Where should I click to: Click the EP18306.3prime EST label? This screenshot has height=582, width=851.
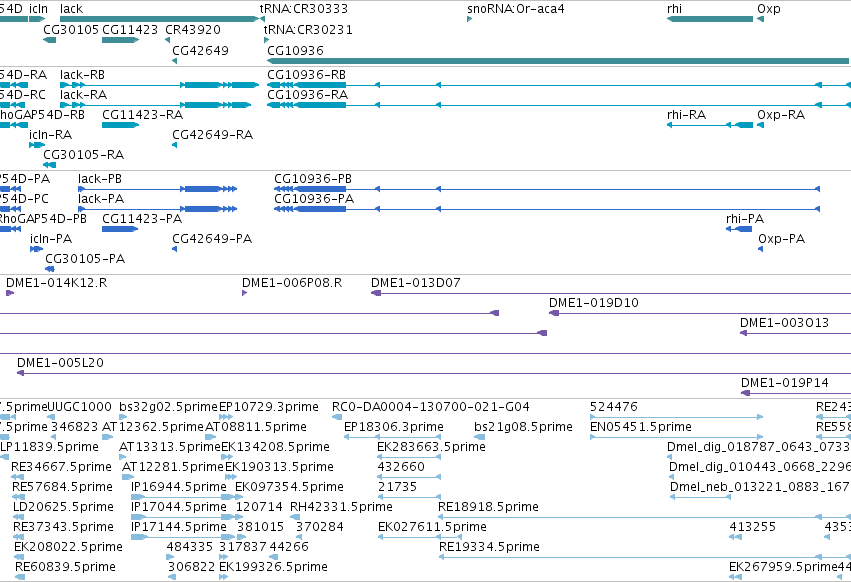pyautogui.click(x=394, y=427)
